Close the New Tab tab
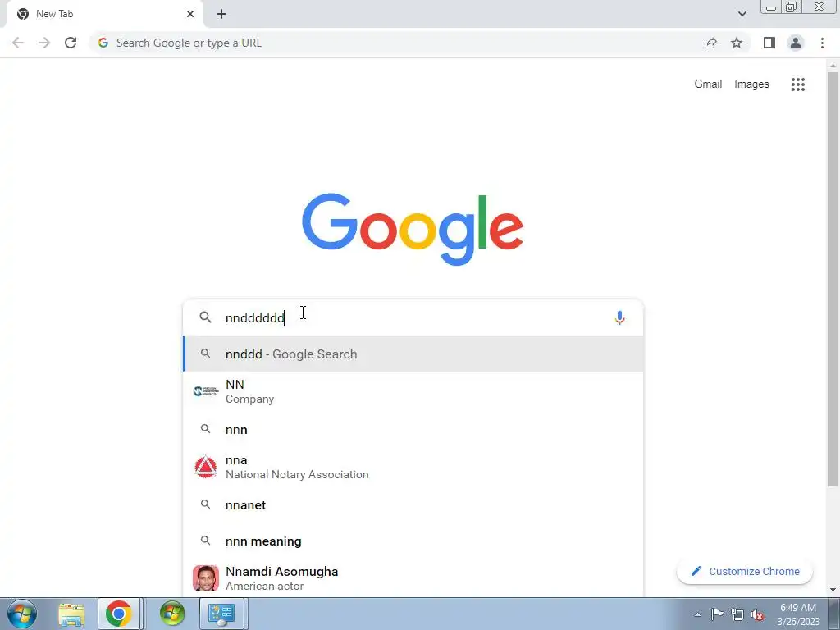The height and width of the screenshot is (630, 840). pos(190,14)
